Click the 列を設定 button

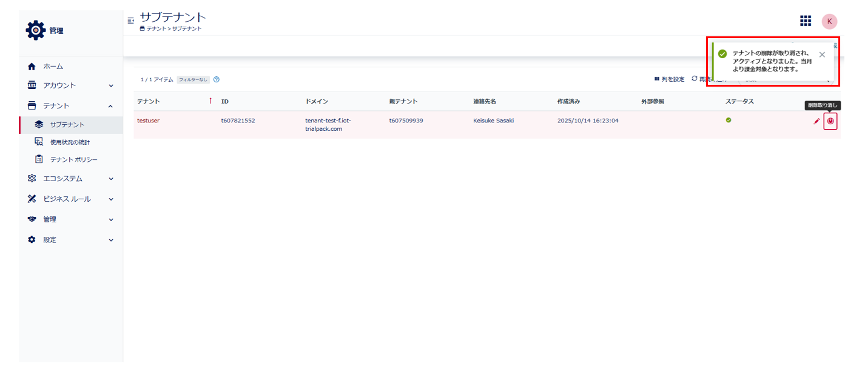point(669,79)
